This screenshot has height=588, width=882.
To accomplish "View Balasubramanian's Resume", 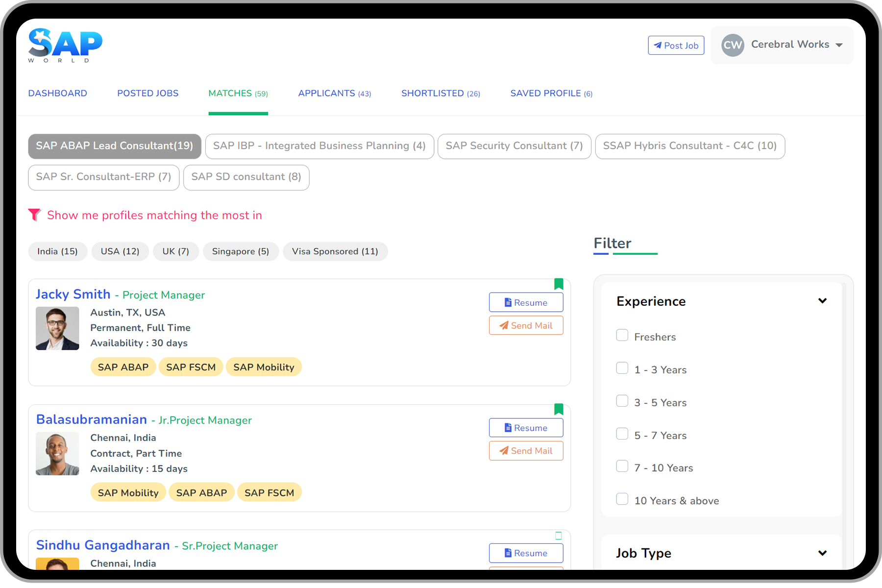I will click(526, 428).
